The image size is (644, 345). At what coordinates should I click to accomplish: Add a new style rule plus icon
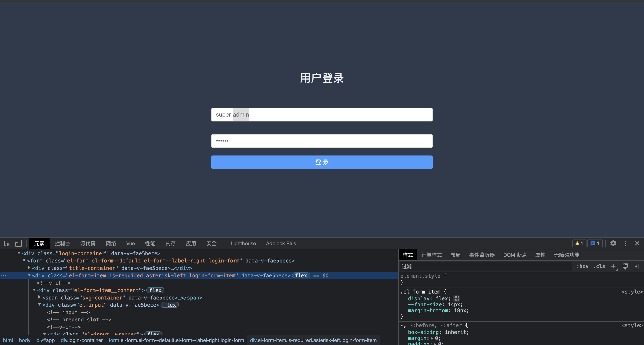(613, 266)
